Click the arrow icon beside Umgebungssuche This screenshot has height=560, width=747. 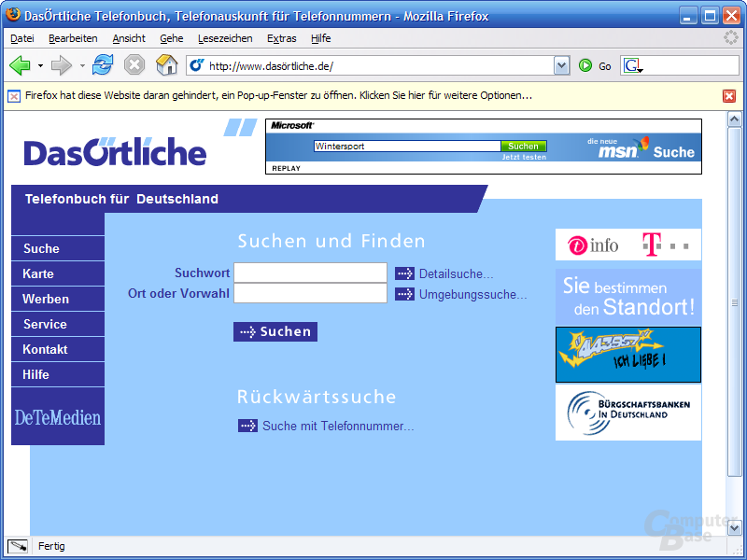404,294
